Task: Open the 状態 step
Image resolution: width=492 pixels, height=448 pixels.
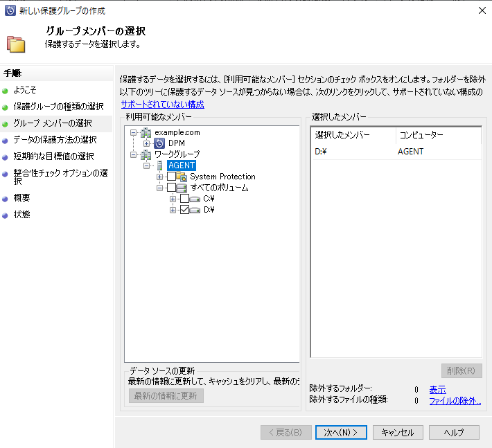Action: click(21, 215)
